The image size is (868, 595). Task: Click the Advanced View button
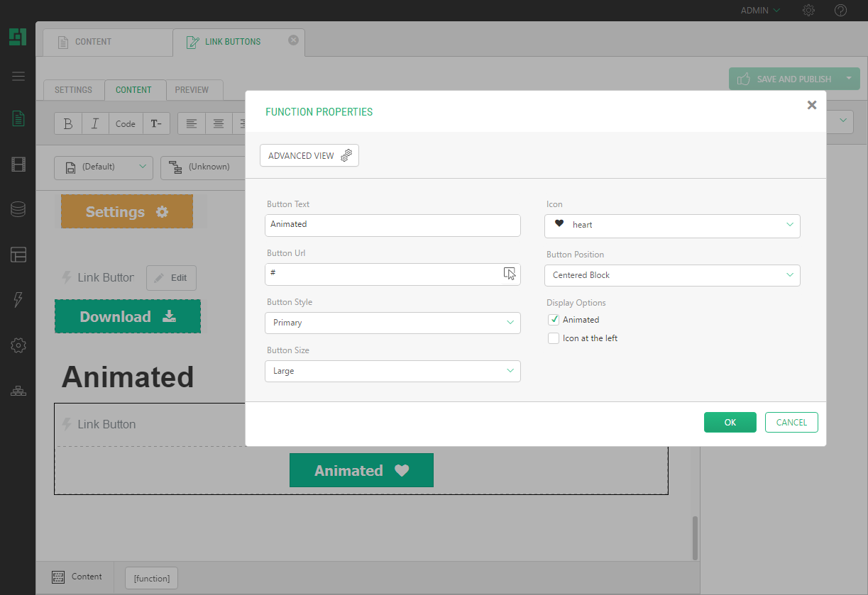309,155
